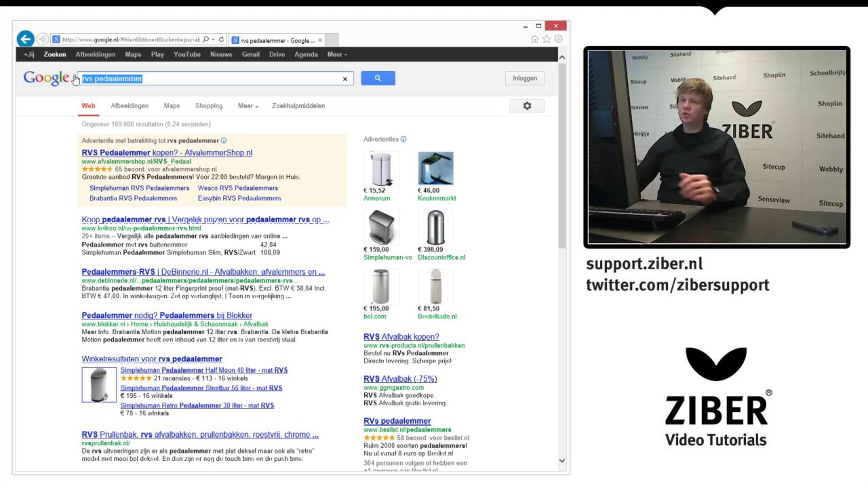The image size is (868, 488).
Task: Open a new blank browser tab
Action: click(x=332, y=40)
